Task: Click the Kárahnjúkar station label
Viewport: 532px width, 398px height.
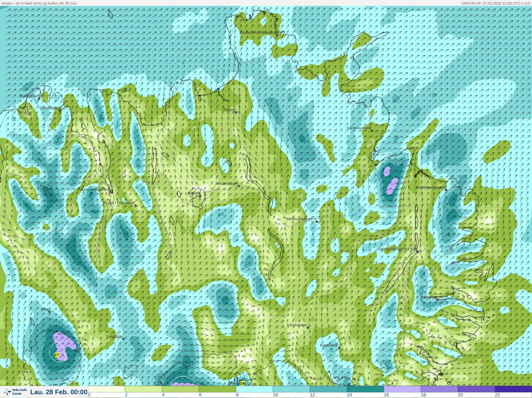Action: coord(297,325)
